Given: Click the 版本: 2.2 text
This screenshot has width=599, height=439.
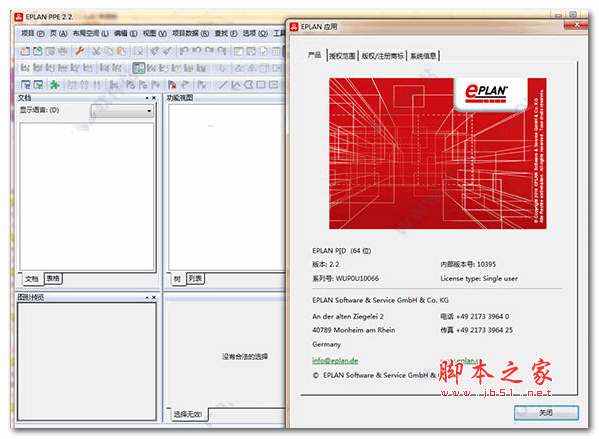Looking at the screenshot, I should 325,264.
